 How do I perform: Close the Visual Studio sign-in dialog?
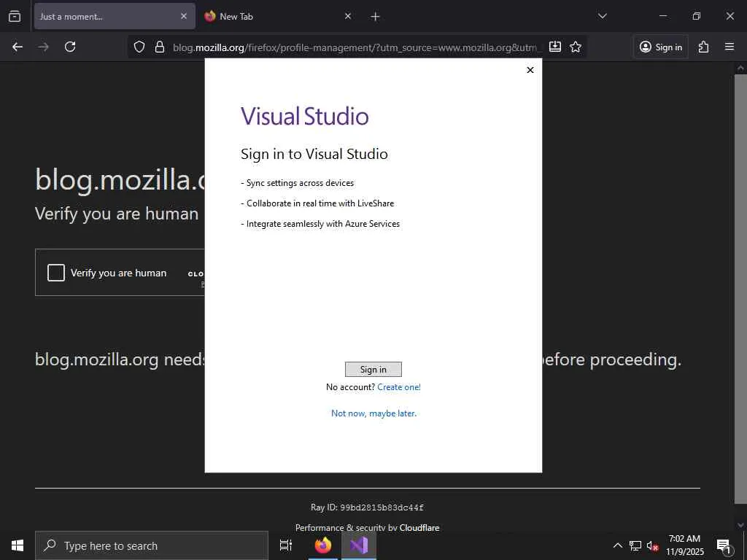[x=530, y=70]
